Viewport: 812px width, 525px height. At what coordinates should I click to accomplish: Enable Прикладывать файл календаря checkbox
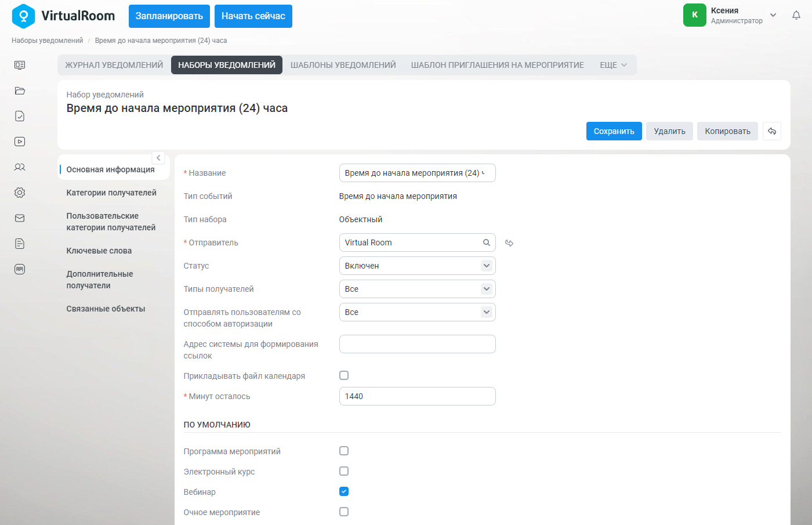tap(344, 375)
